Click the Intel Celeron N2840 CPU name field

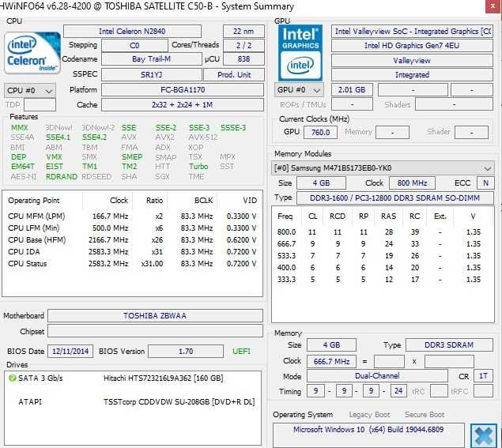point(132,32)
